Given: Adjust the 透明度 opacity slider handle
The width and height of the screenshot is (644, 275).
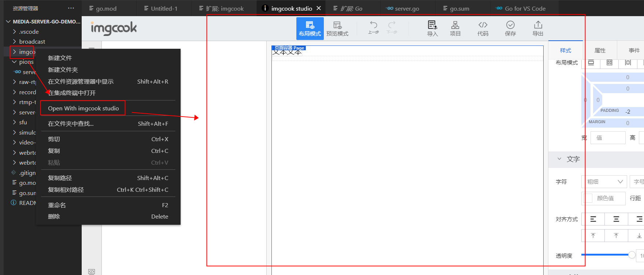Looking at the screenshot, I should pyautogui.click(x=632, y=255).
